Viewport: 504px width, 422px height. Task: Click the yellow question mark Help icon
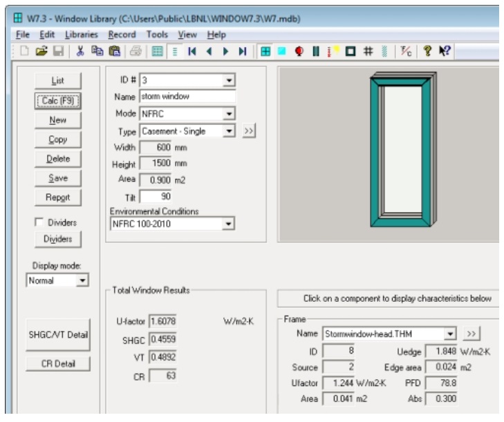click(427, 50)
